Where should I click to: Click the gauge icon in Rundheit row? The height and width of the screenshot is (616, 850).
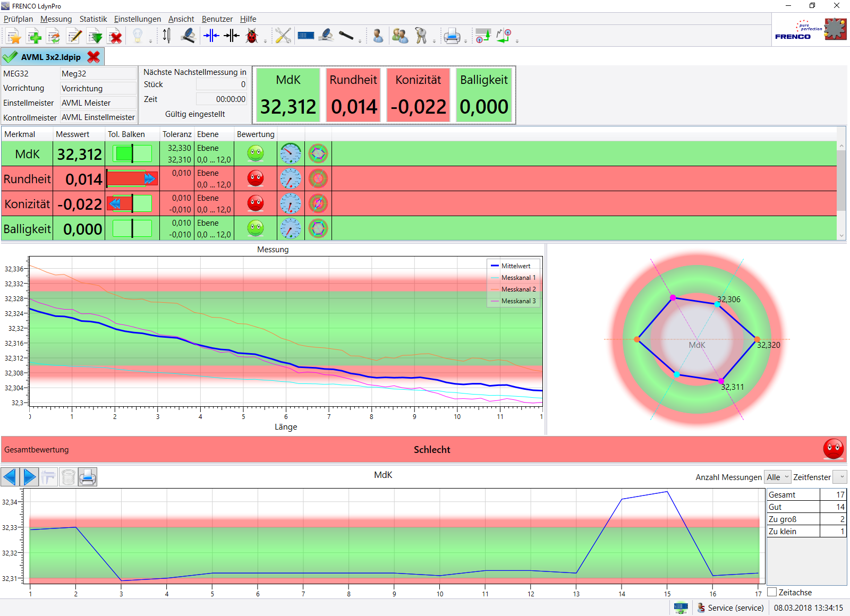[x=291, y=178]
